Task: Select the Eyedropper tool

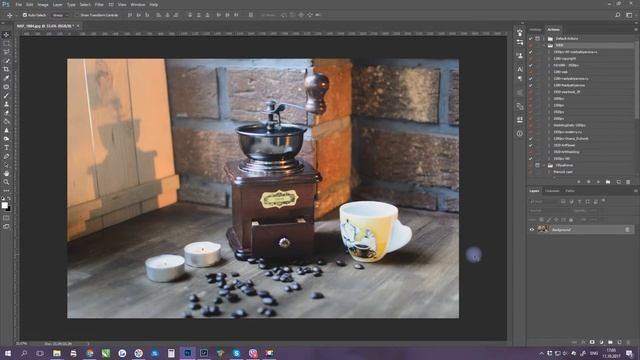Action: coord(6,78)
